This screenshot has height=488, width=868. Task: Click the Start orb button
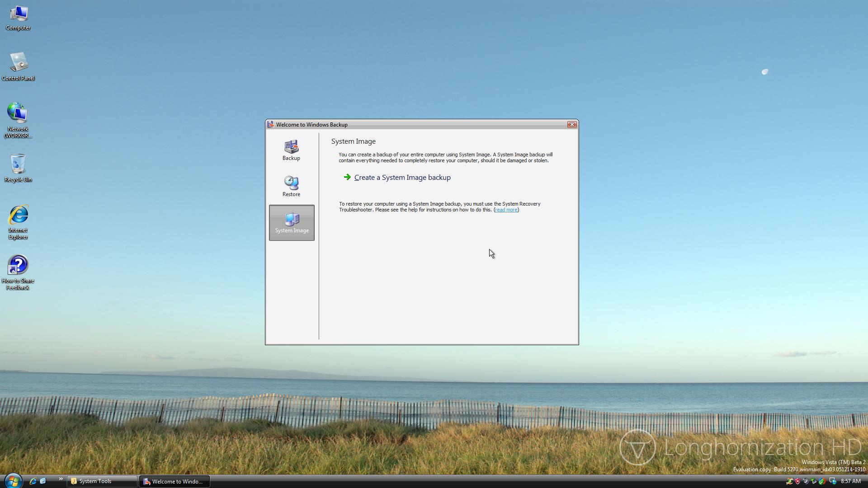(13, 481)
